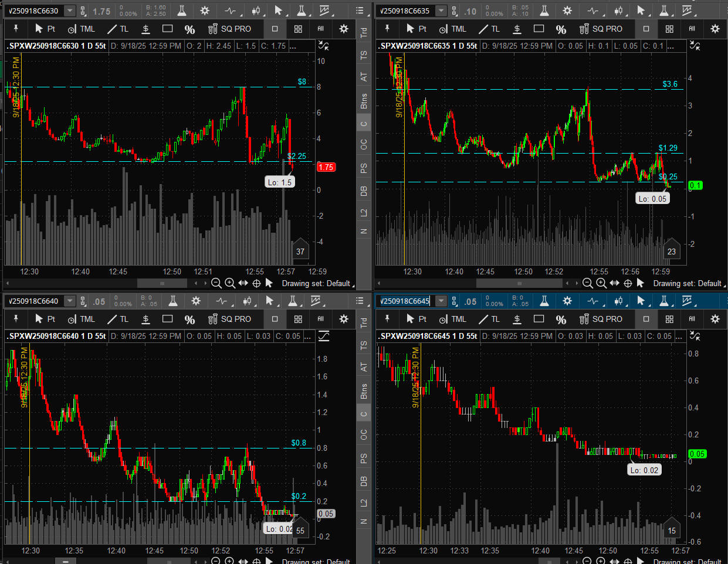Expand the symbol dropdown for V250918C6630
This screenshot has height=564, width=728.
(x=70, y=11)
